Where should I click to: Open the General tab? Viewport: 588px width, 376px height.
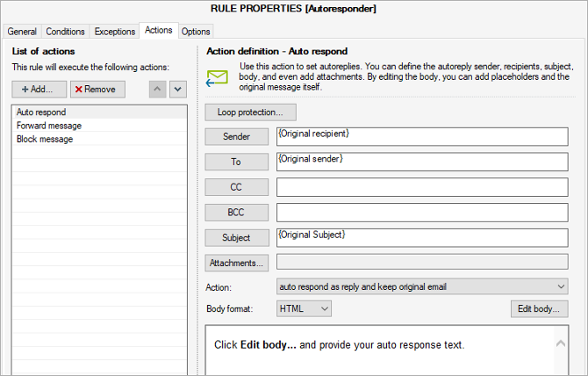coord(22,32)
